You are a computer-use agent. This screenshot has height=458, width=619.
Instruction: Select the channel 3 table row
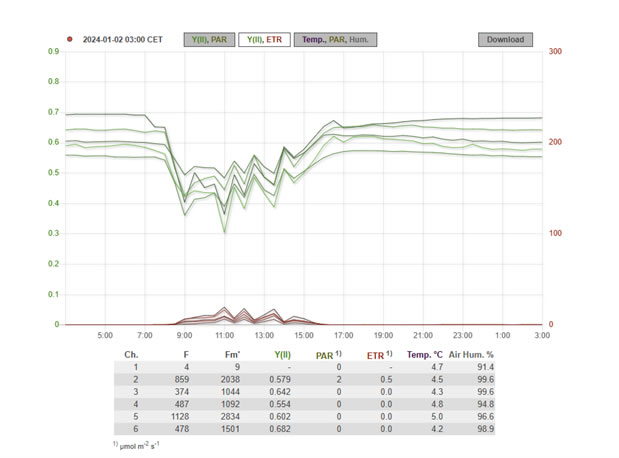coord(308,393)
